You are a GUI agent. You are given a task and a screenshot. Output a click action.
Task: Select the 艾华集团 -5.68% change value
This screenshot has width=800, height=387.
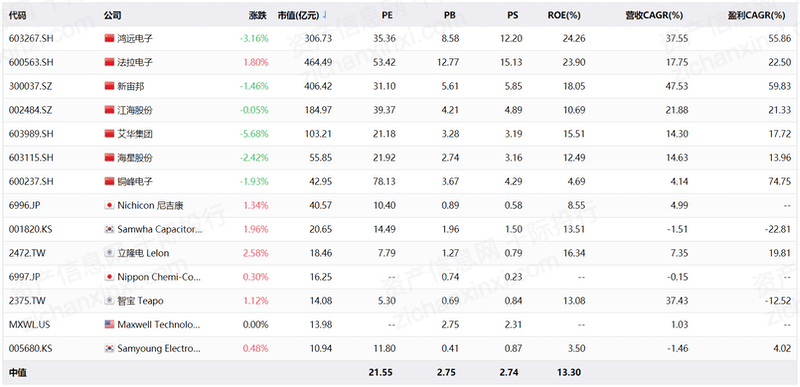click(254, 134)
